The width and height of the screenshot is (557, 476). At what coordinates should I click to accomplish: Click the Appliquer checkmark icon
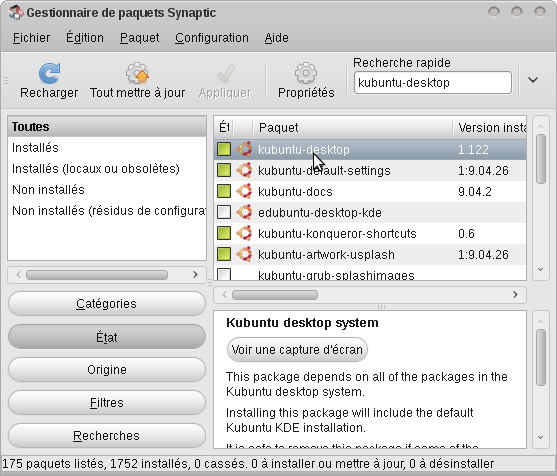click(225, 73)
